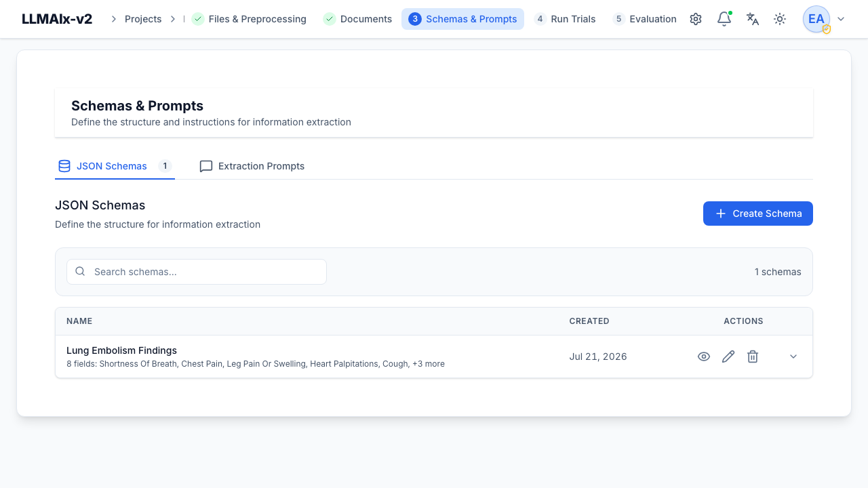Screen dimensions: 868x488
Task: Open the Schemas & Prompts step
Action: pos(462,19)
